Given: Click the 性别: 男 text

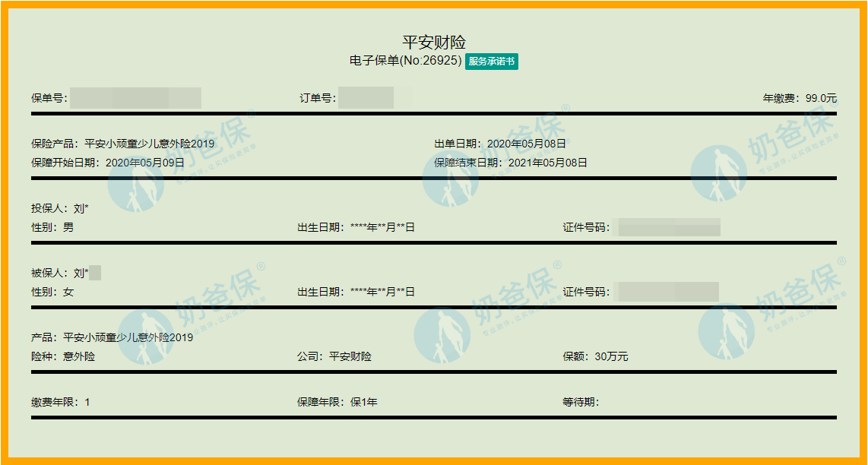Looking at the screenshot, I should 52,227.
